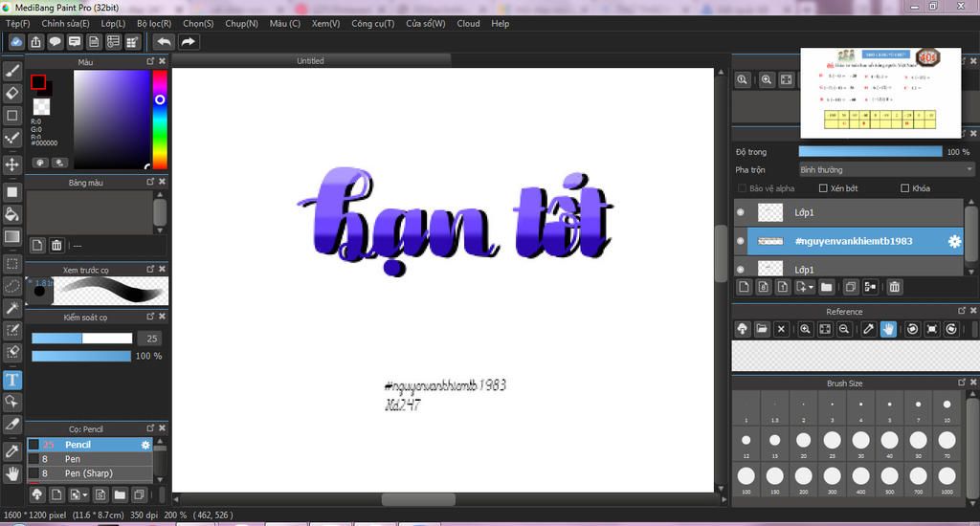
Task: Duplicate the layer using the copy icon
Action: tap(850, 287)
